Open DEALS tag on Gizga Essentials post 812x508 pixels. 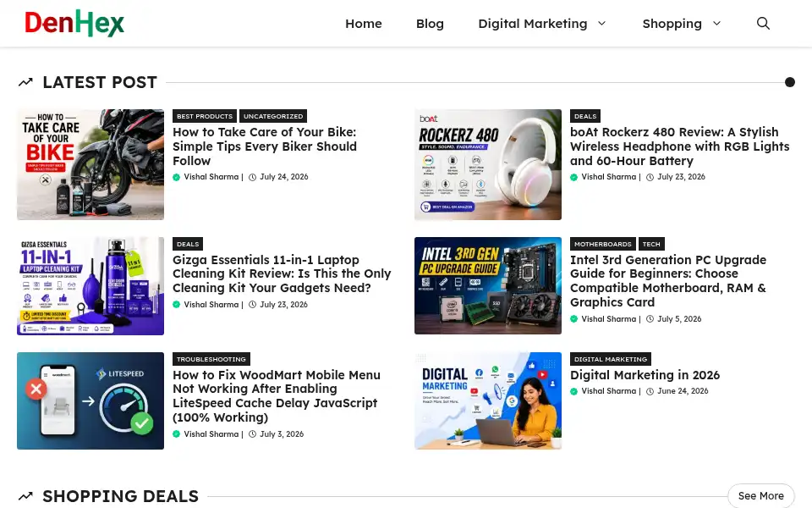point(188,244)
